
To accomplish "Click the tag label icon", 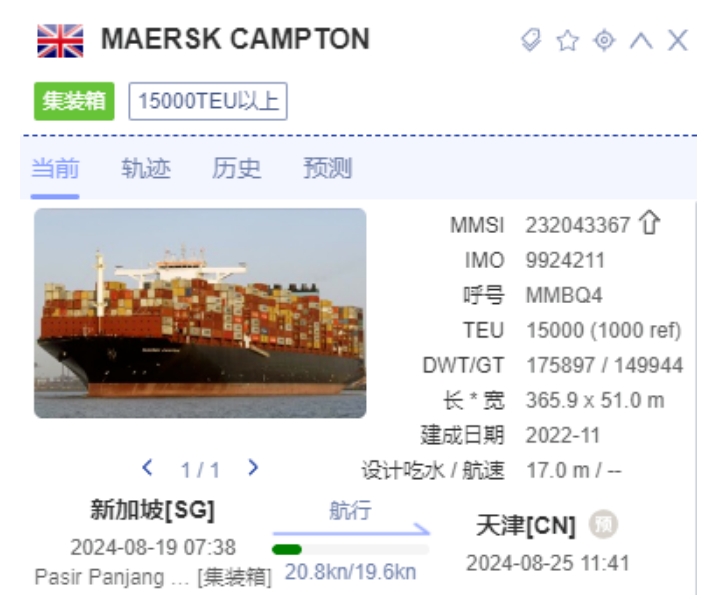I will [x=531, y=40].
